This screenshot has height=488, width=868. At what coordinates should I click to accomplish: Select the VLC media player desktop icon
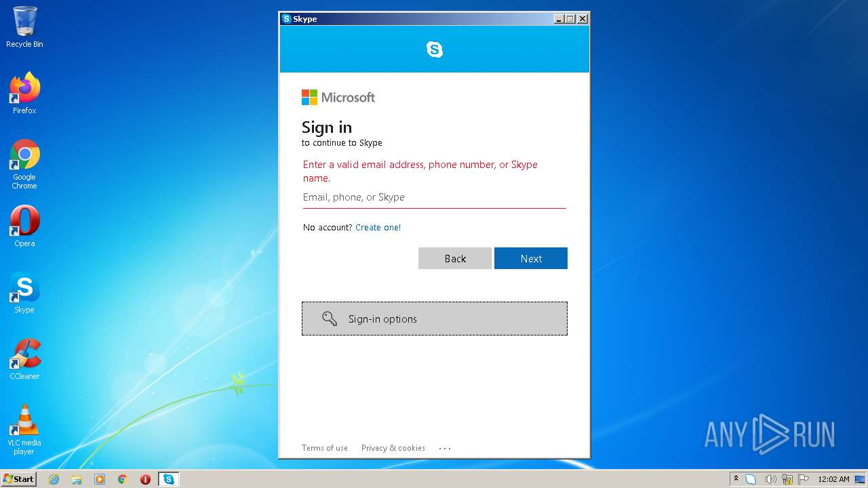24,429
